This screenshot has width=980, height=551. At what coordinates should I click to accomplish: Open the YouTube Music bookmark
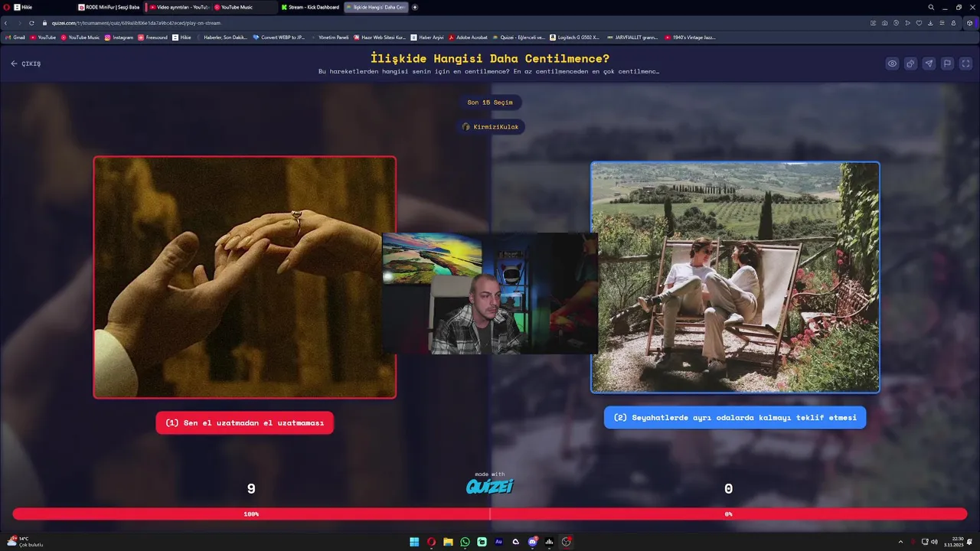80,37
